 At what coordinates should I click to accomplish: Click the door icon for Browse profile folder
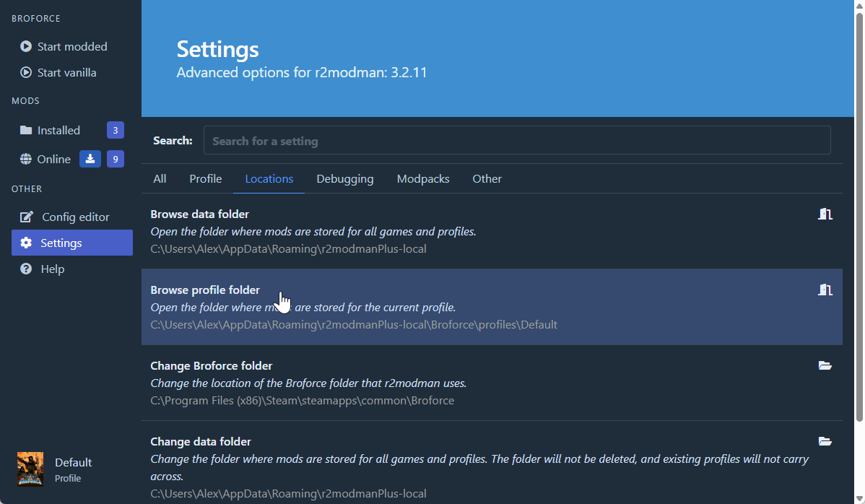click(x=825, y=290)
